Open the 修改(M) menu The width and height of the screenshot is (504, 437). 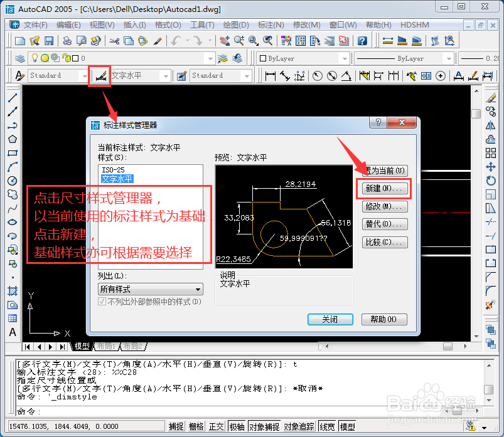click(x=306, y=24)
